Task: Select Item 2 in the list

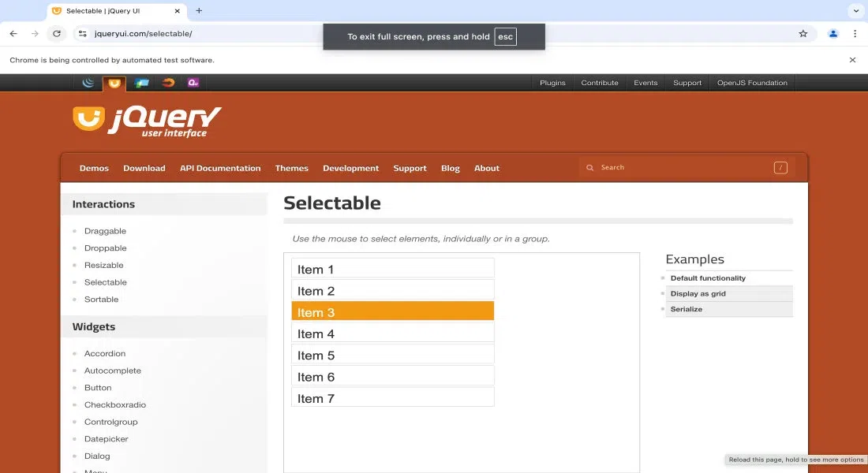Action: coord(392,290)
